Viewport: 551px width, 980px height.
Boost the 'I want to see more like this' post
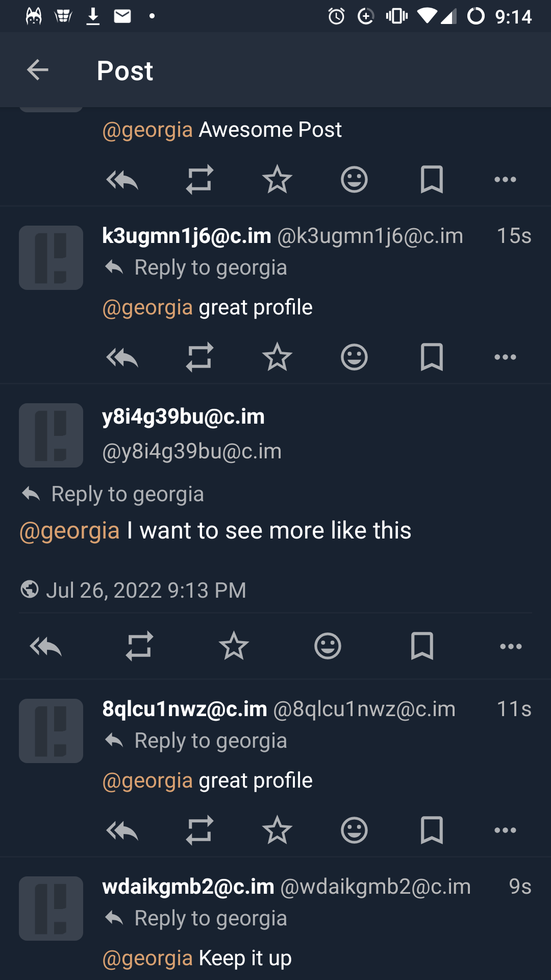point(139,646)
